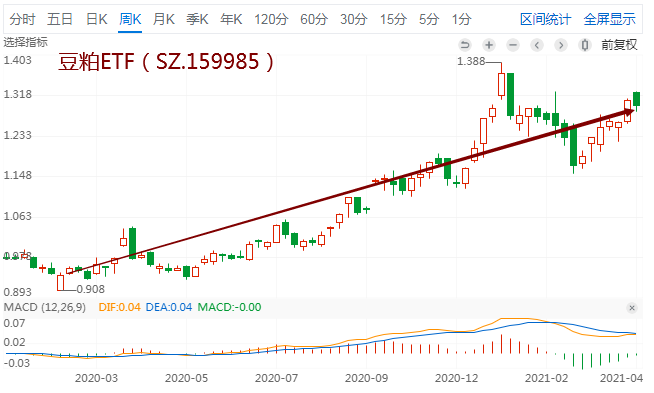Screen dimensions: 654x393
Task: Click the 0.893 price axis label
Action: [x=18, y=292]
